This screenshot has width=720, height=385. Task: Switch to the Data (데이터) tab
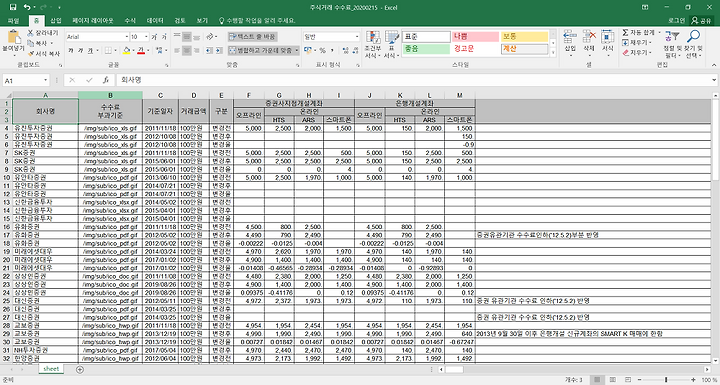[x=155, y=21]
